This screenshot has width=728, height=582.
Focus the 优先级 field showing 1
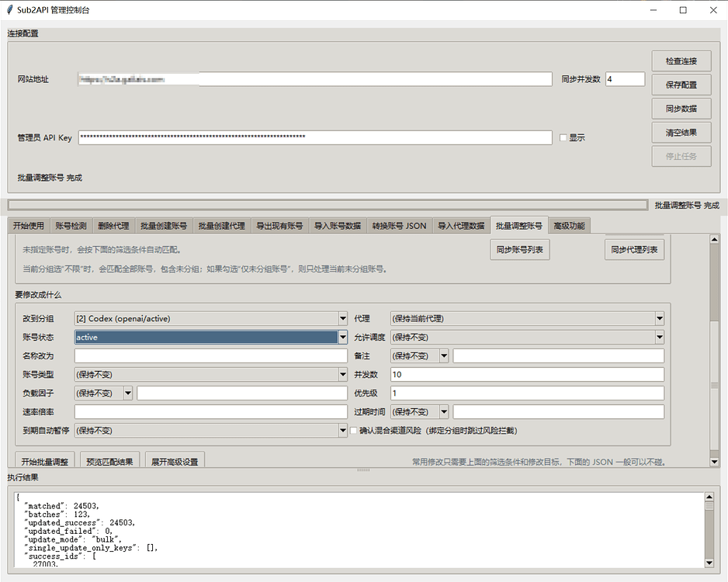coord(527,393)
